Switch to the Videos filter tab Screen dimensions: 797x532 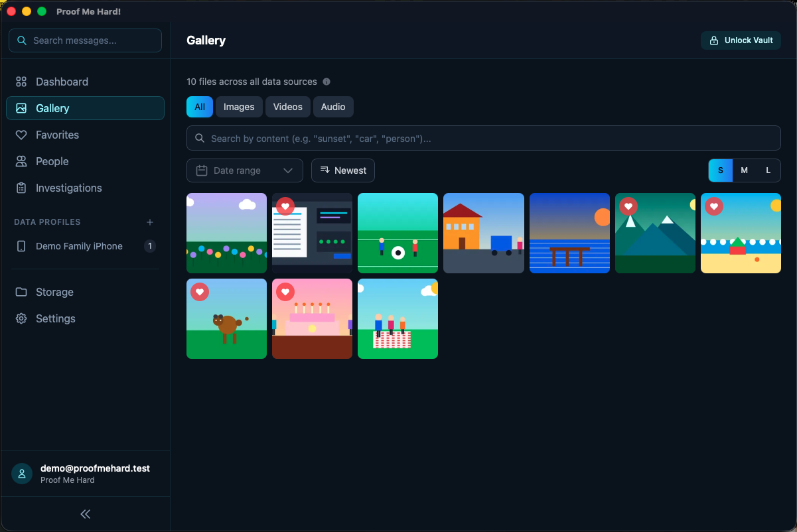pos(288,107)
